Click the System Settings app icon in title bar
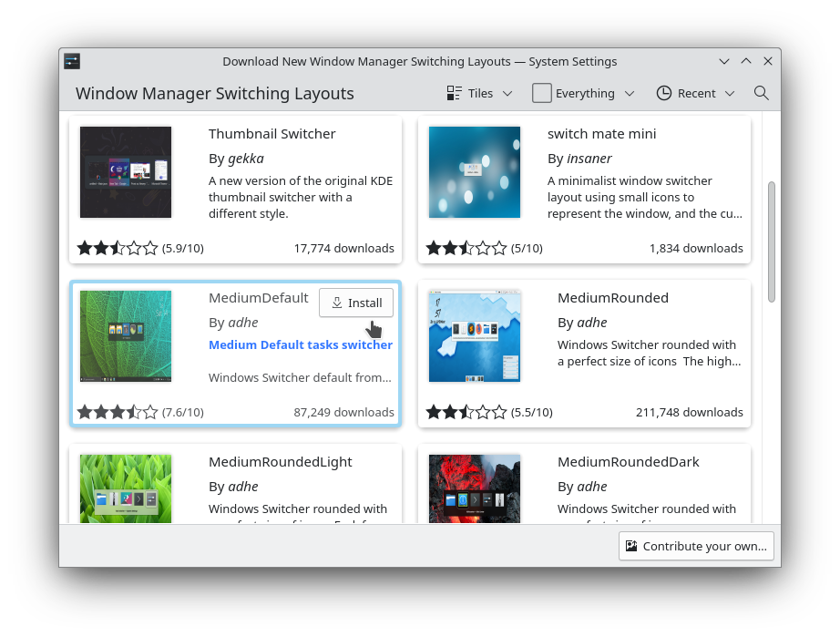840x637 pixels. coord(72,61)
